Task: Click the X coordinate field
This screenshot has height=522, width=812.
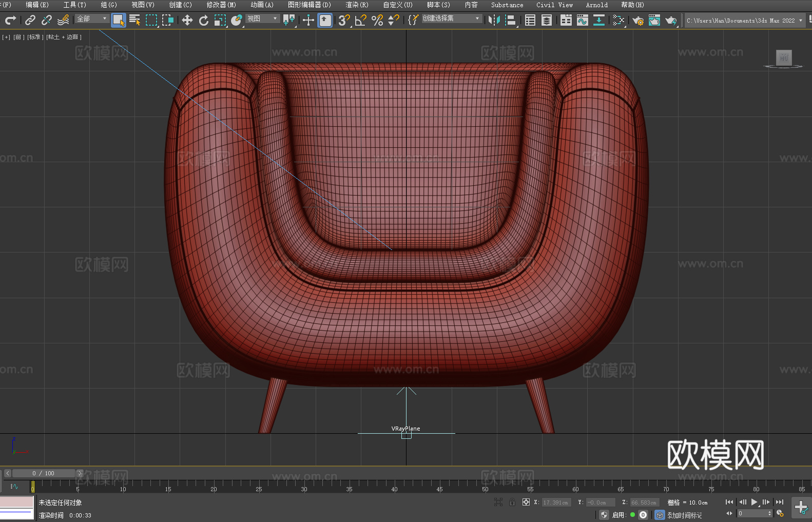Action: click(x=557, y=502)
